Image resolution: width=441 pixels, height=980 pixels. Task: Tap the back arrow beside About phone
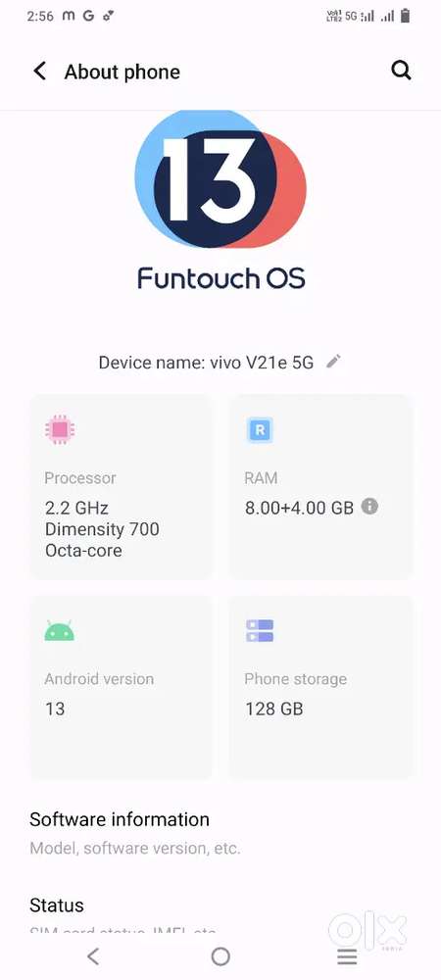click(40, 72)
